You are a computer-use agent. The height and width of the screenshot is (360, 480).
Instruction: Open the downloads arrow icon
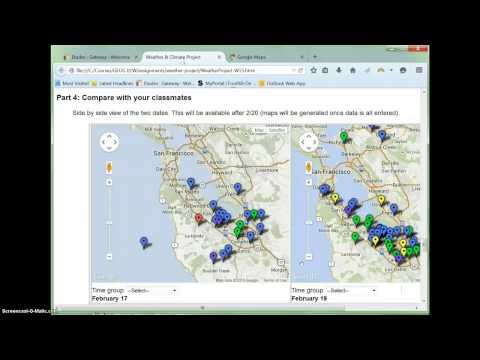coord(339,70)
